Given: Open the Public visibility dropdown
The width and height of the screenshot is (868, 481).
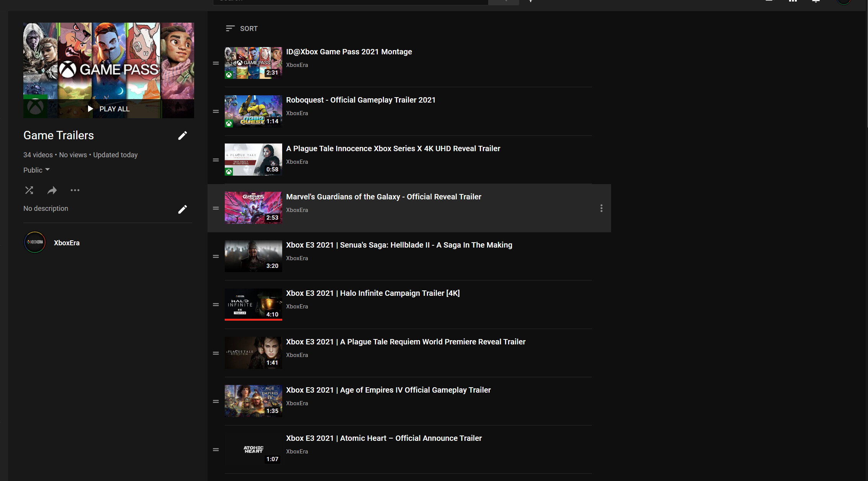Looking at the screenshot, I should [x=37, y=170].
